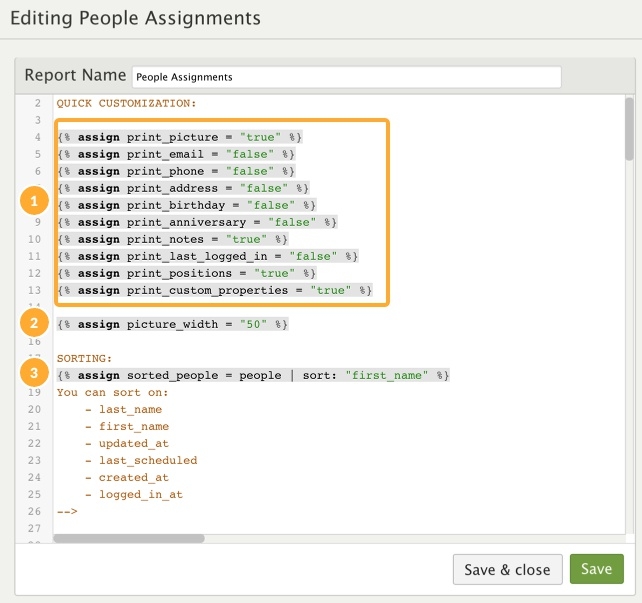Viewport: 642px width, 603px height.
Task: Click the '- first_name' sort option line
Action: (x=127, y=427)
